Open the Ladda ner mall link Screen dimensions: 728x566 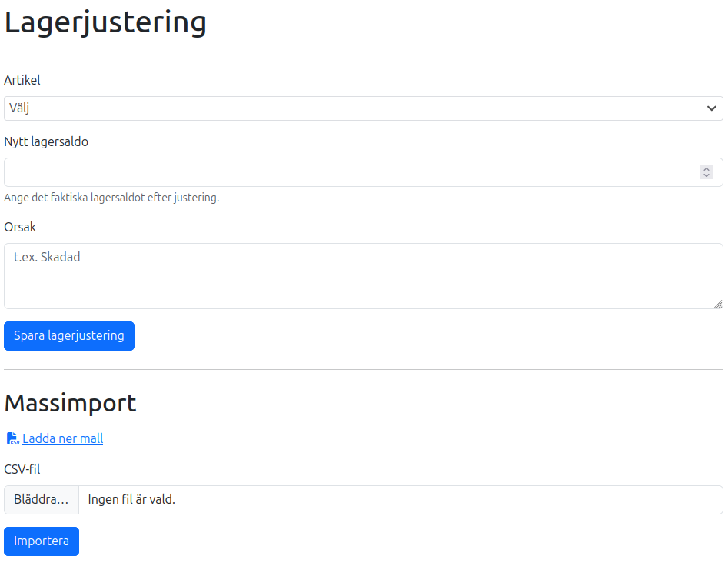63,438
